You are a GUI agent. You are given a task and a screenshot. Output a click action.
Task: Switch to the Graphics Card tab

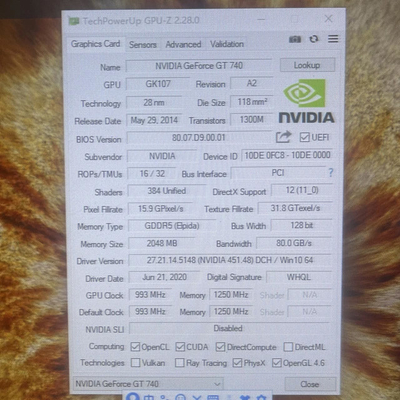[95, 44]
